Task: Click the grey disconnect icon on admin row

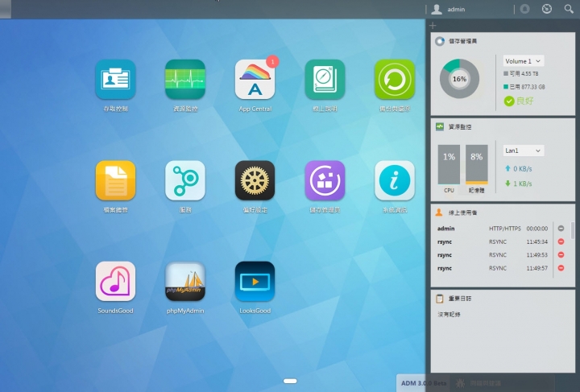Action: coord(561,229)
